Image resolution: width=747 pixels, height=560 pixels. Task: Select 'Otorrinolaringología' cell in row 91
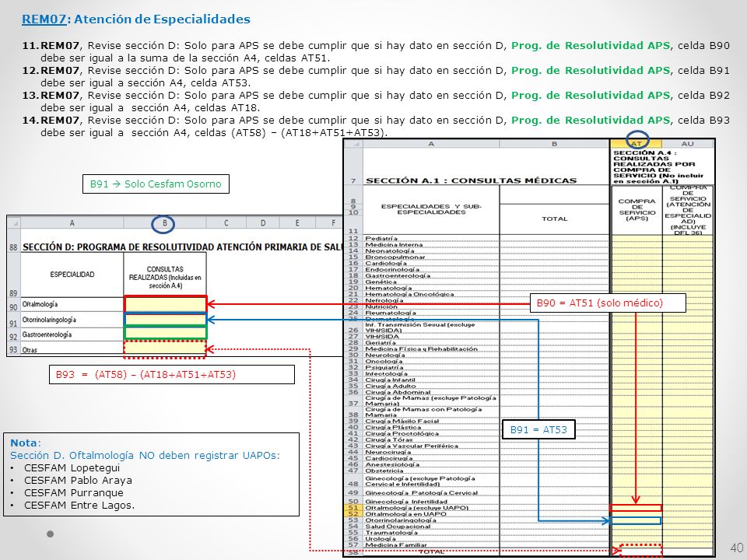72,320
